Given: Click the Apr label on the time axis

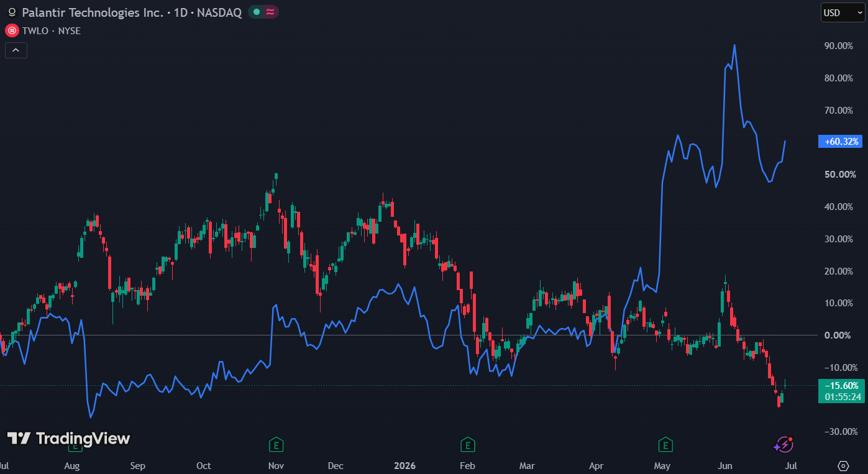Looking at the screenshot, I should (596, 466).
